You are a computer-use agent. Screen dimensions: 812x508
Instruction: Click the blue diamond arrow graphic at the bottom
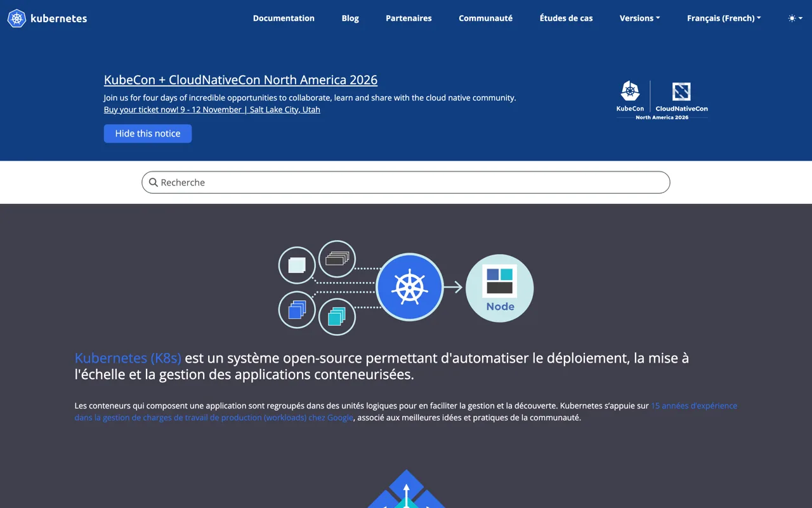[x=406, y=489]
